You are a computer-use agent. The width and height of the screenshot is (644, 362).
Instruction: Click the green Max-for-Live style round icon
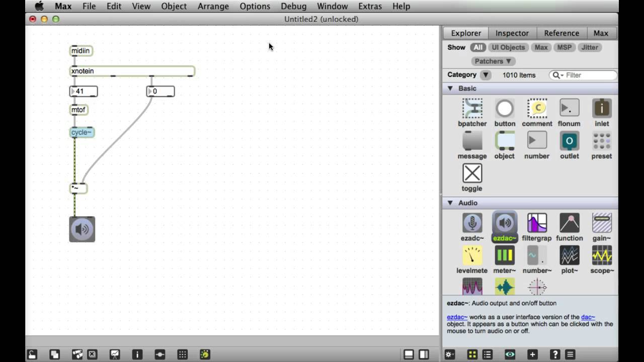[205, 354]
